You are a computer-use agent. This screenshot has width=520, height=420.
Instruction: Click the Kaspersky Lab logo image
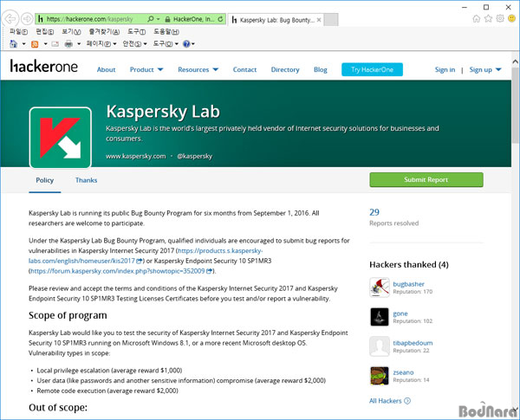click(x=61, y=138)
